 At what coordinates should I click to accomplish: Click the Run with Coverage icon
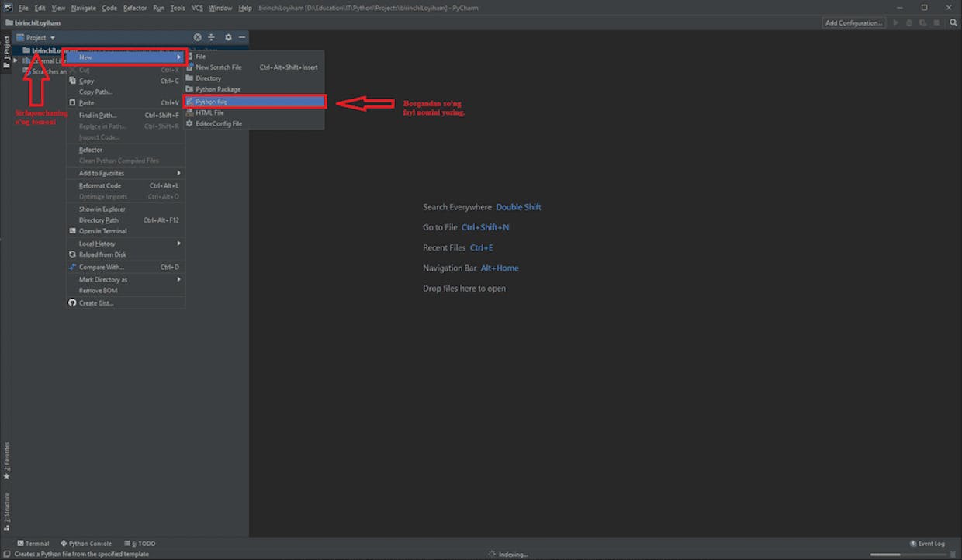coord(921,22)
